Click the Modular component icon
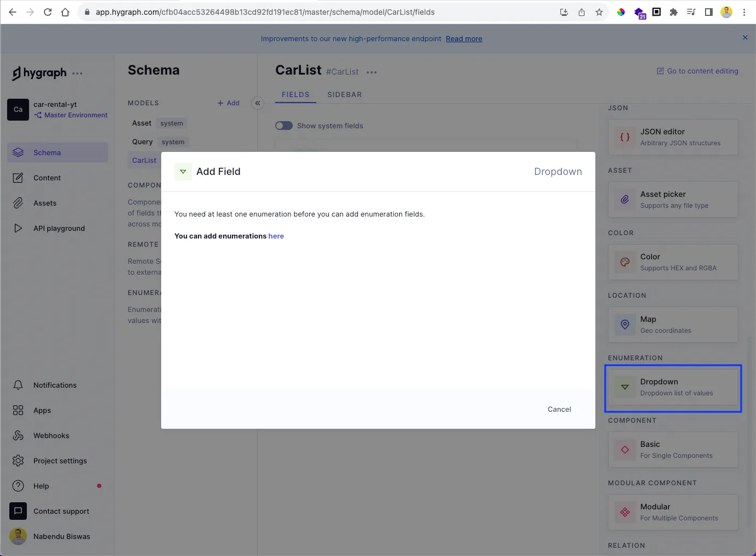 tap(625, 512)
